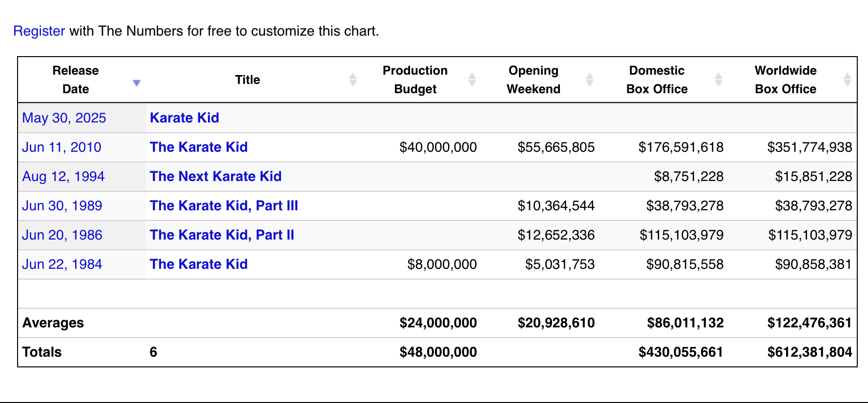This screenshot has width=868, height=403.
Task: Click the Opening Weekend sort arrows
Action: [590, 80]
